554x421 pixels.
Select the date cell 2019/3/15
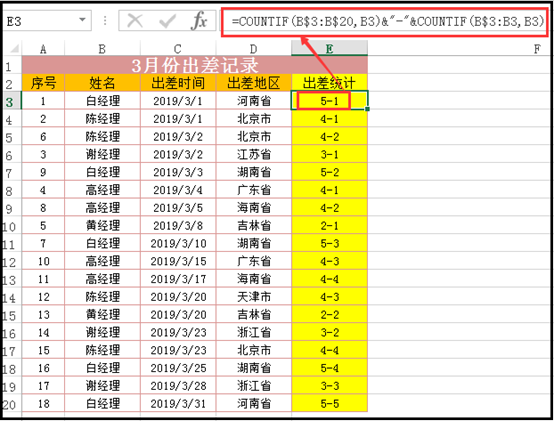(x=178, y=261)
